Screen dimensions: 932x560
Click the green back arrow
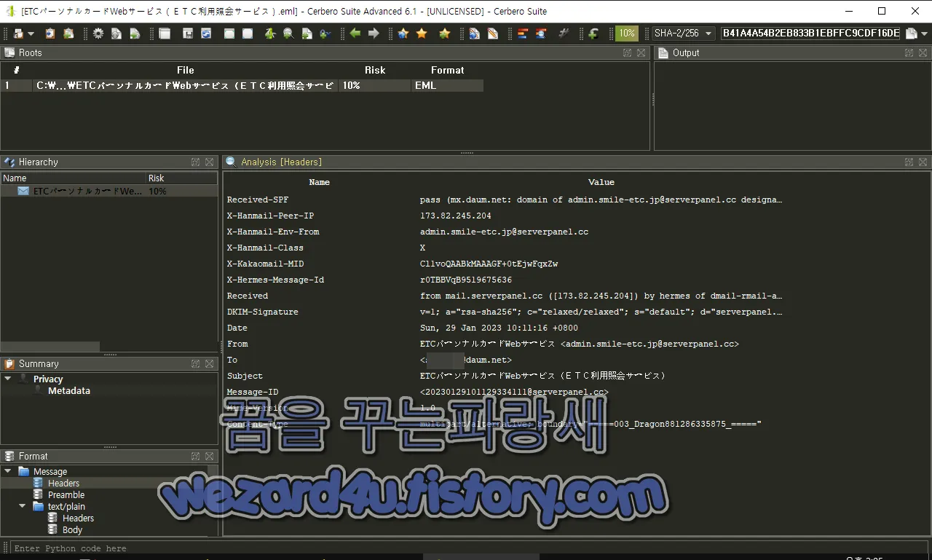355,33
